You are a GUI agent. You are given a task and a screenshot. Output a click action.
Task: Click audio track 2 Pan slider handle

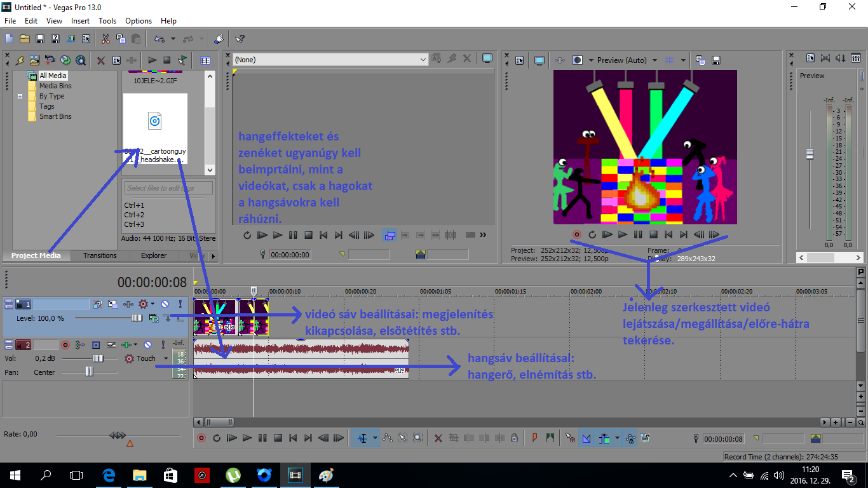(x=89, y=372)
